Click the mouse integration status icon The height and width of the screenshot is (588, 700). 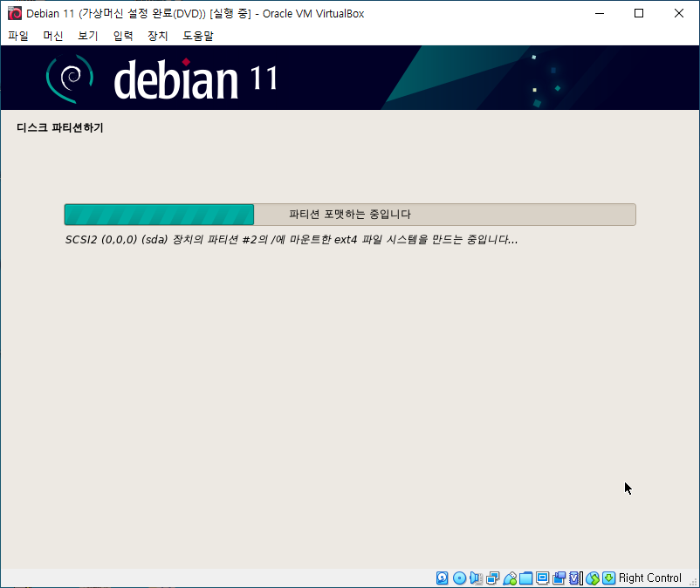coord(593,578)
